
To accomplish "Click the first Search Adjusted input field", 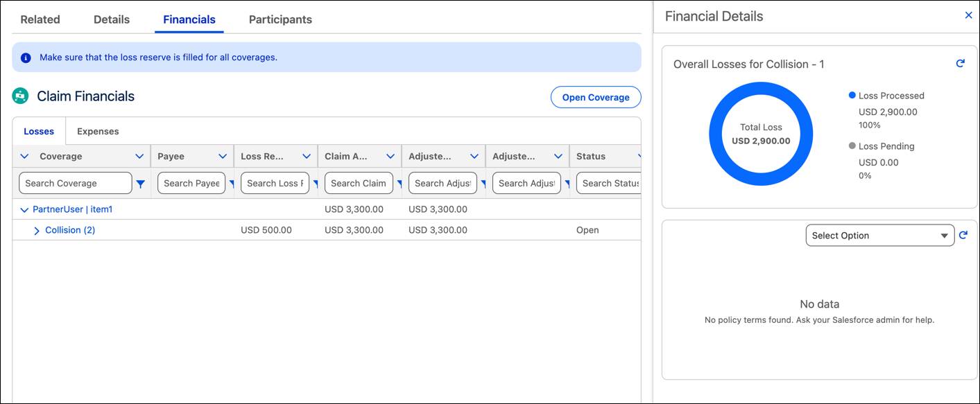I will pos(442,183).
